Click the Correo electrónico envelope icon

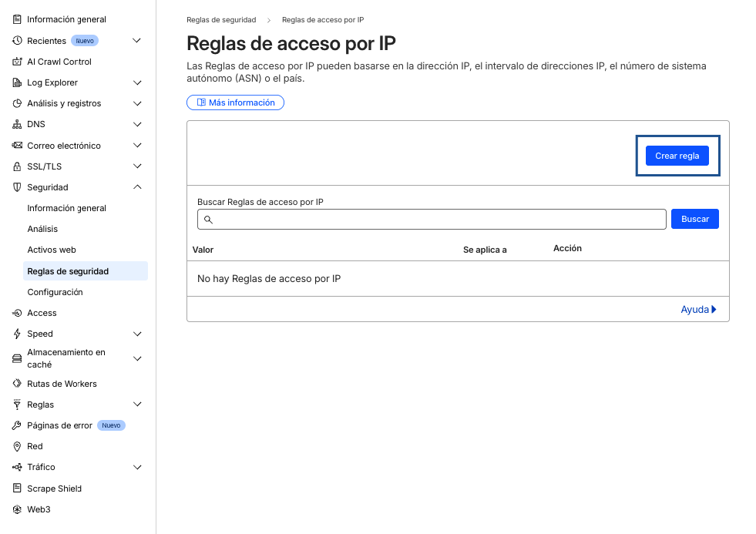(15, 145)
